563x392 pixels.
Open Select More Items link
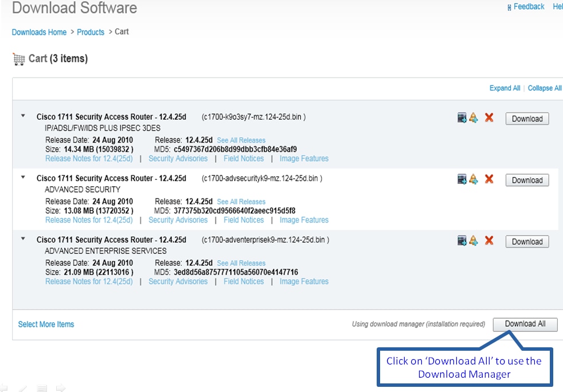[x=46, y=324]
